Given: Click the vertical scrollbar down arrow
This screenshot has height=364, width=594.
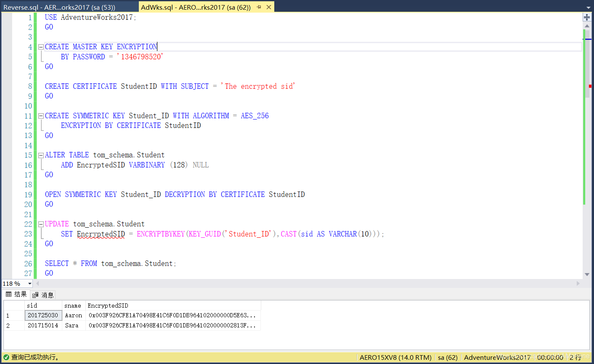Looking at the screenshot, I should click(x=587, y=274).
